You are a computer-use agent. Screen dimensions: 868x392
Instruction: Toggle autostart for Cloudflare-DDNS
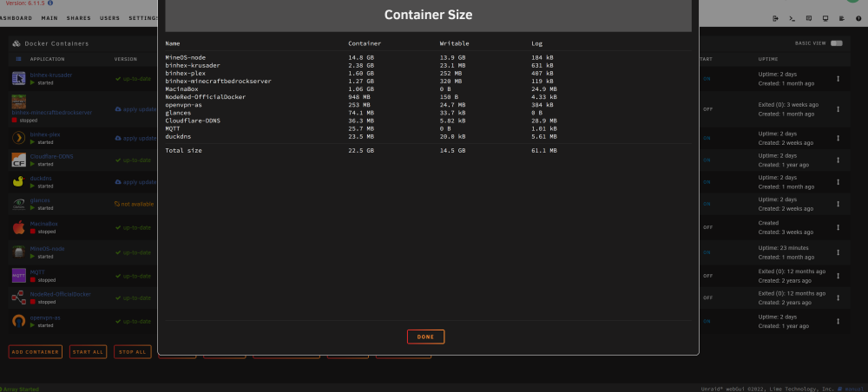tap(707, 160)
